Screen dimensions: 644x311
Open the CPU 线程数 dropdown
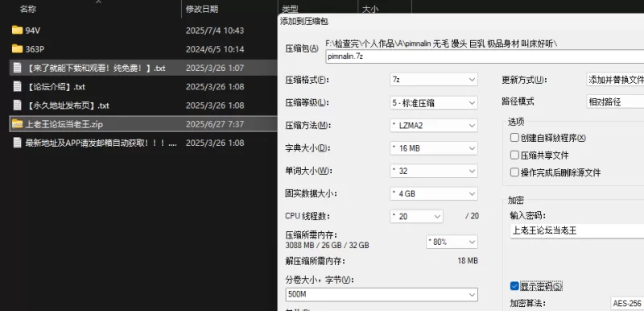click(x=416, y=216)
